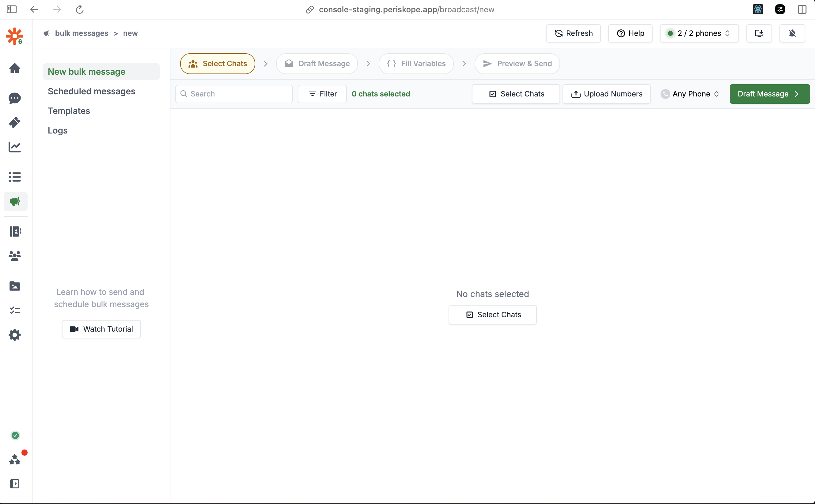
Task: Open the React DevTools extension icon
Action: [x=758, y=9]
